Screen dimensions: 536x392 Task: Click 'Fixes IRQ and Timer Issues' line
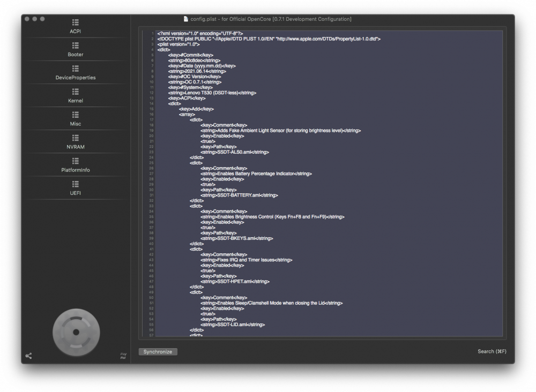[247, 260]
